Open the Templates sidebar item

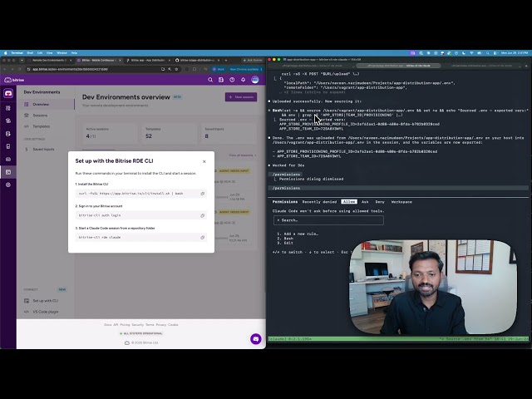pyautogui.click(x=46, y=126)
